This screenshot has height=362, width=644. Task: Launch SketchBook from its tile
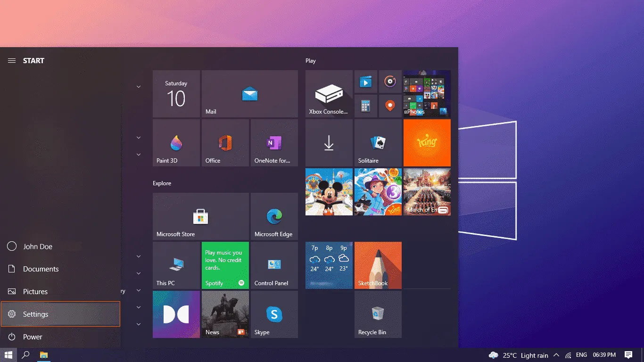(378, 265)
